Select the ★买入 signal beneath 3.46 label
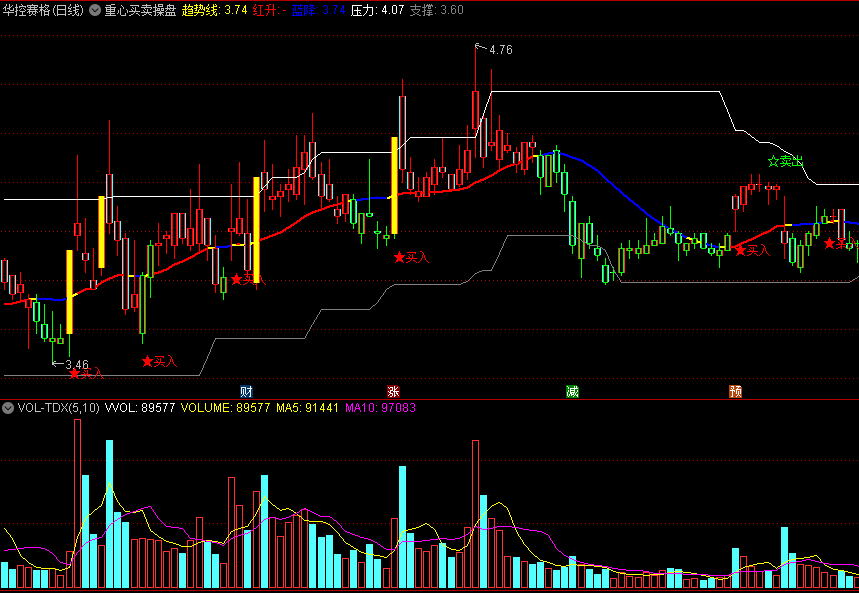 86,374
